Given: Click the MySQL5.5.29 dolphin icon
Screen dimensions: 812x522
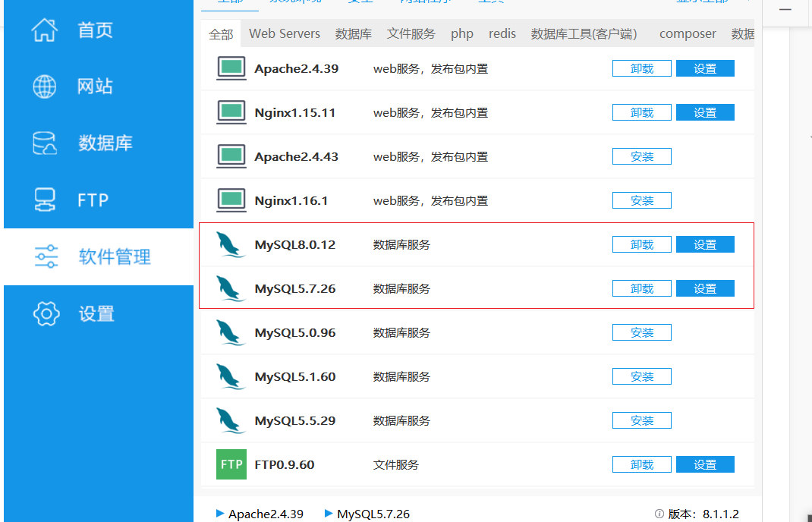Looking at the screenshot, I should (231, 420).
